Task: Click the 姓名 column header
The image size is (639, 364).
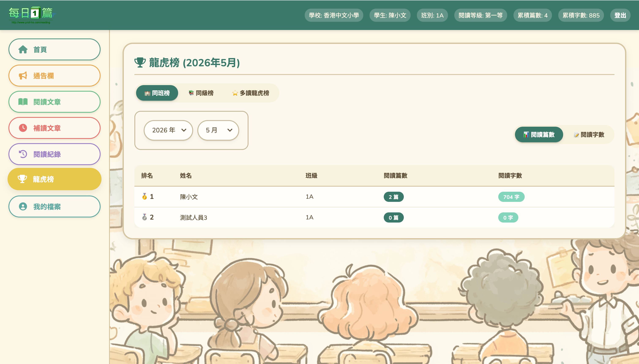Action: 186,176
